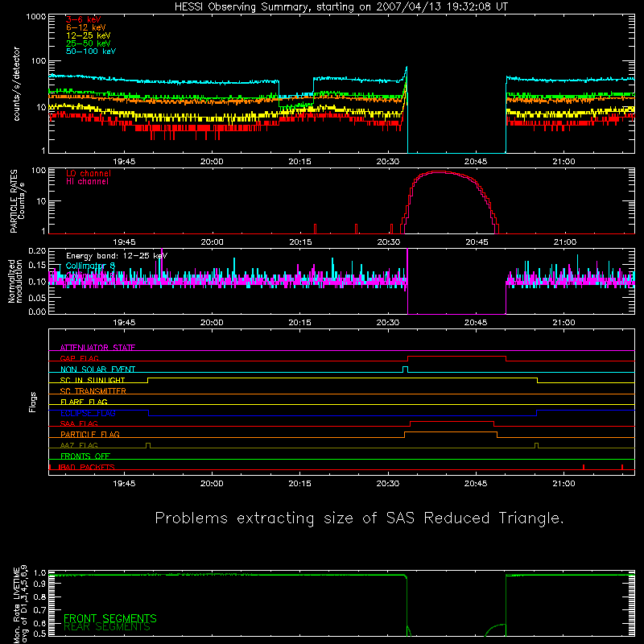Click the first AAZ_FLAG pulse near 19:49

click(148, 445)
